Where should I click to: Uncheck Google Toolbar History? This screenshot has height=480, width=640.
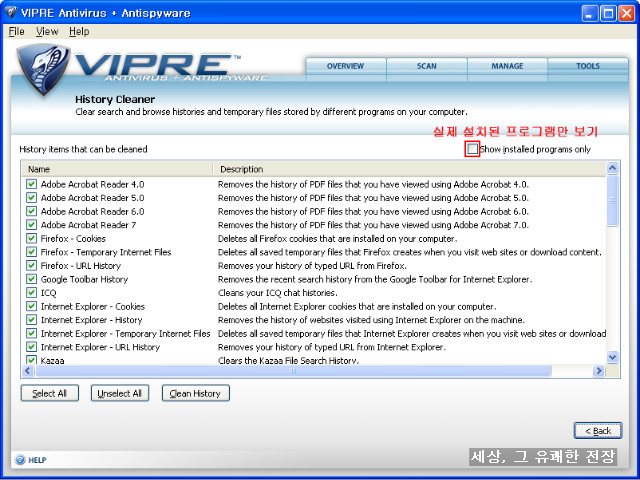pyautogui.click(x=31, y=279)
